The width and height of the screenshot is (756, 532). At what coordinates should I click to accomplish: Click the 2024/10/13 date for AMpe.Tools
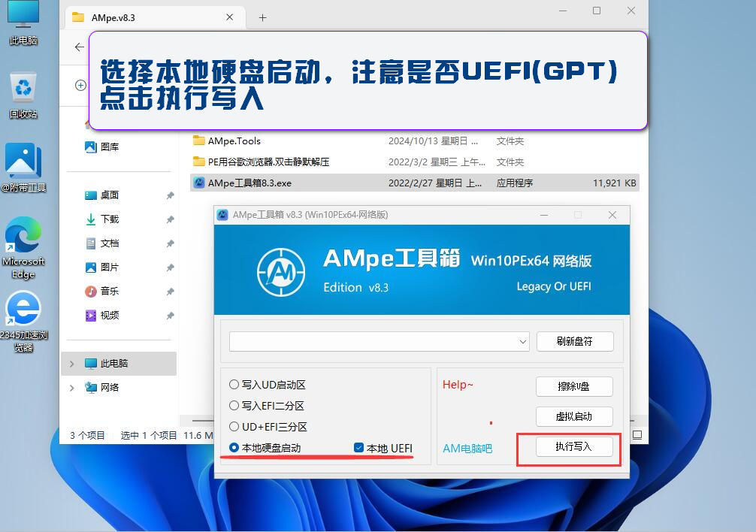pos(433,141)
